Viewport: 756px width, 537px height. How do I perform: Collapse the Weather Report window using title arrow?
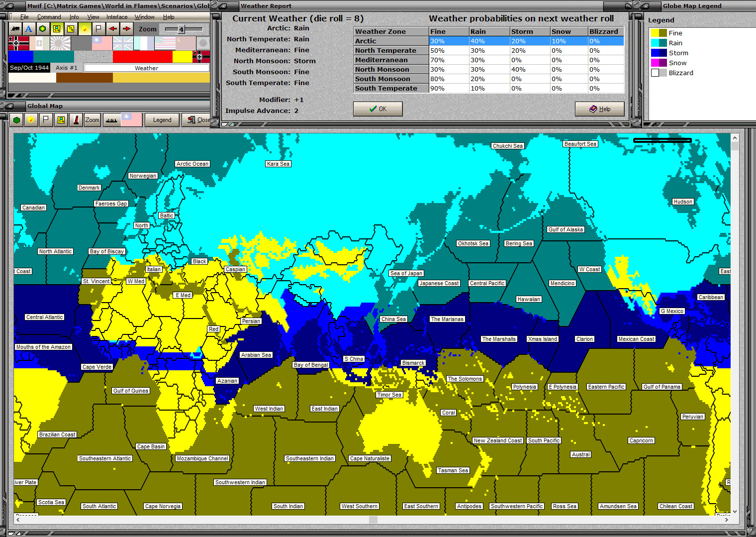coord(222,6)
